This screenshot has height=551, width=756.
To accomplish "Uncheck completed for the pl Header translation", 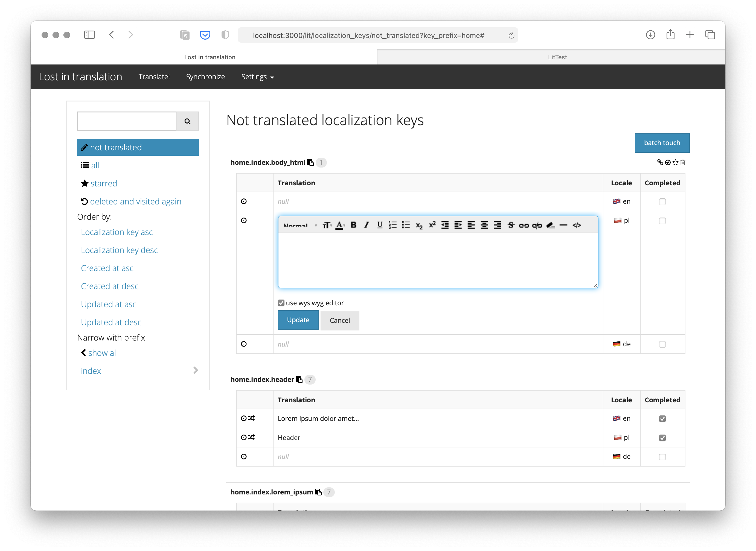I will click(x=662, y=438).
